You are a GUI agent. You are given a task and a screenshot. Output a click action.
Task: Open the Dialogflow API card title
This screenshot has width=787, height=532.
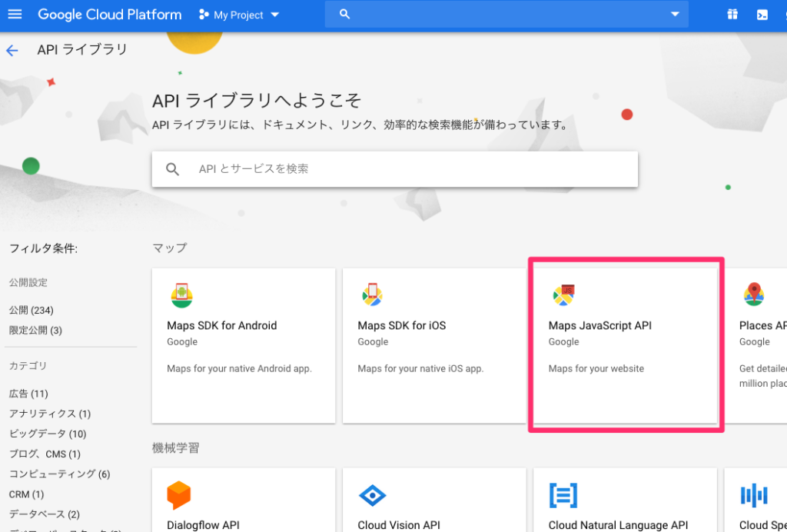[x=203, y=525]
